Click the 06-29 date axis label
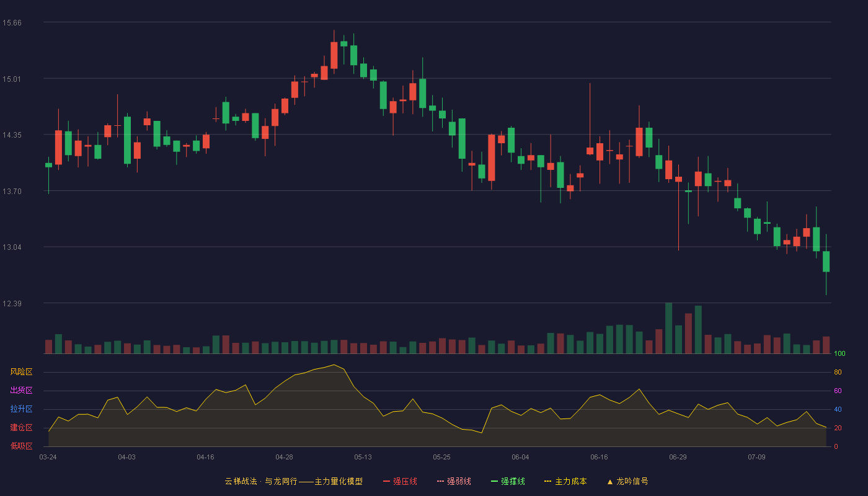 [678, 457]
